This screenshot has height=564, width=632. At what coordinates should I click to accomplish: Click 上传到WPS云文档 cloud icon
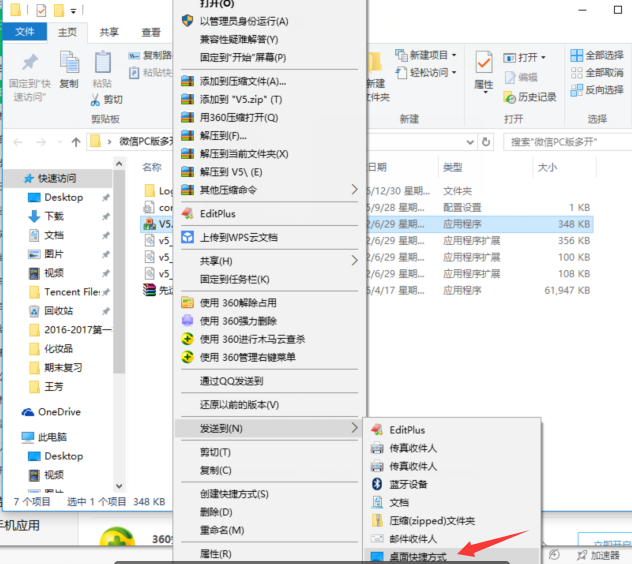coord(187,237)
